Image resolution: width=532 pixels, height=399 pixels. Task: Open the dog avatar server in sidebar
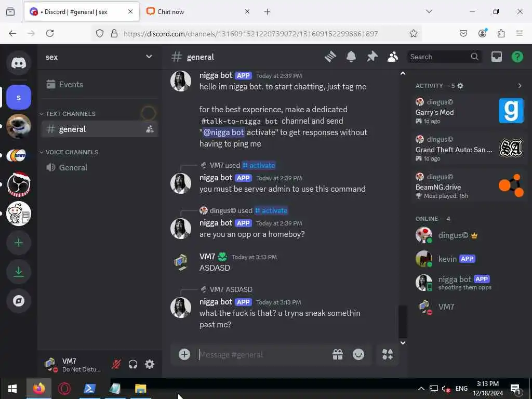point(19,126)
